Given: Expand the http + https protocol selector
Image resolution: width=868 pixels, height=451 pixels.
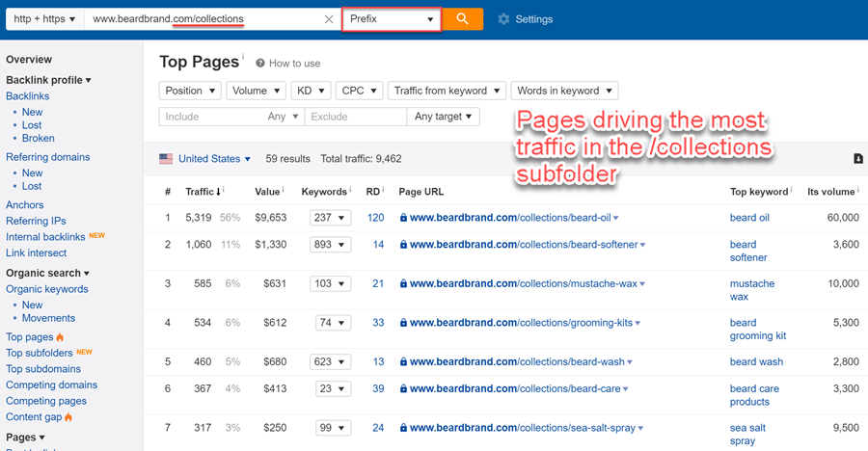Looking at the screenshot, I should click(44, 19).
